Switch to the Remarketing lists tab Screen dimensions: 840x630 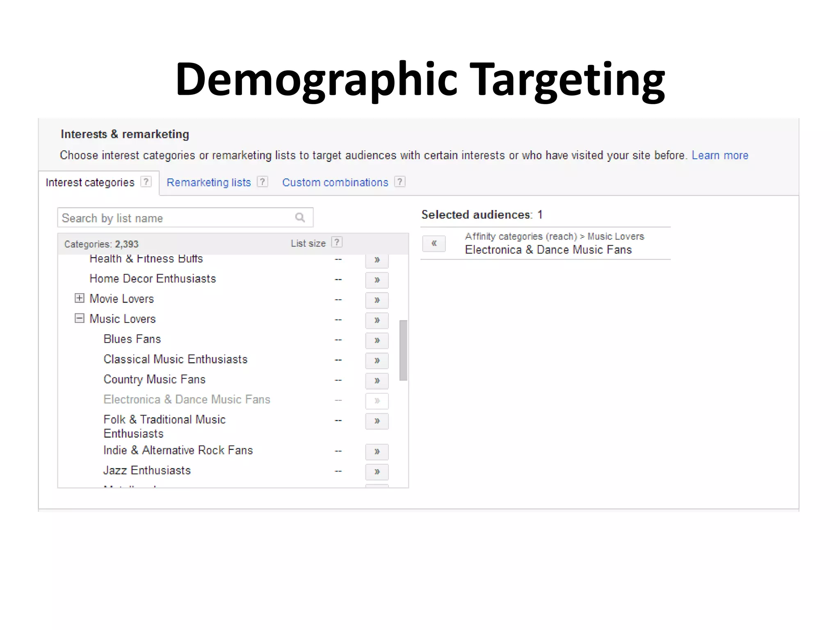pos(208,183)
